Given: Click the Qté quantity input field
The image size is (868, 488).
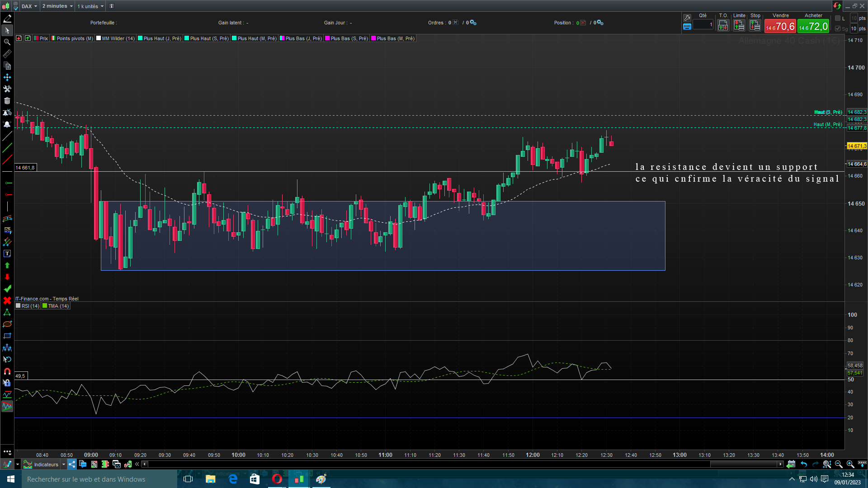Looking at the screenshot, I should point(703,25).
